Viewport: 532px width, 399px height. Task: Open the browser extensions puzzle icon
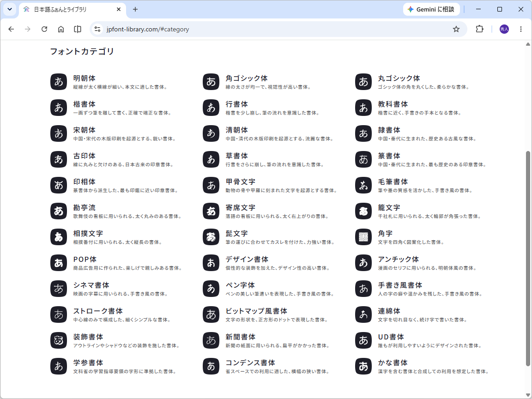[479, 29]
